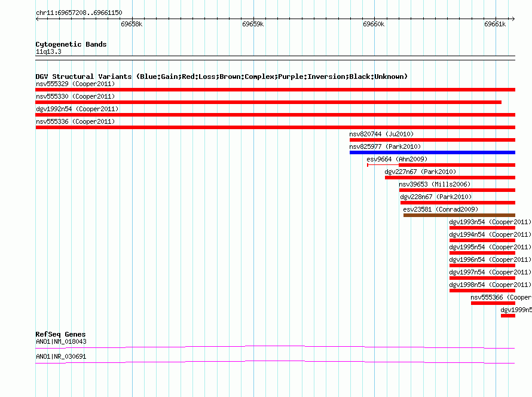Click the RefSeq Genes track title
The height and width of the screenshot is (397, 532).
click(60, 334)
